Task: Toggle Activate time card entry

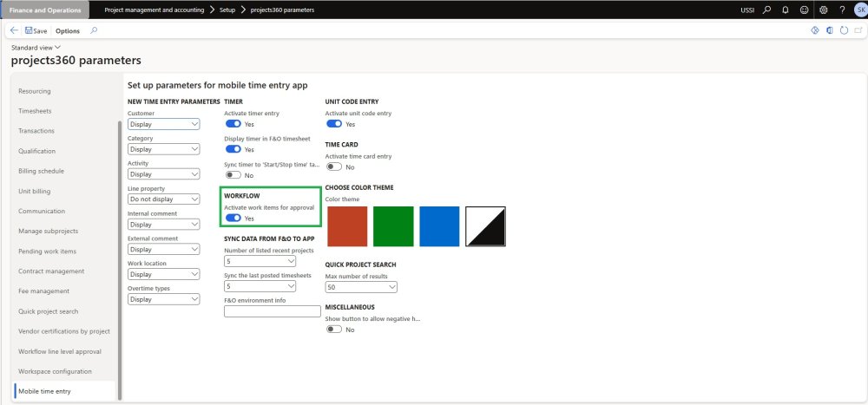Action: (x=334, y=167)
